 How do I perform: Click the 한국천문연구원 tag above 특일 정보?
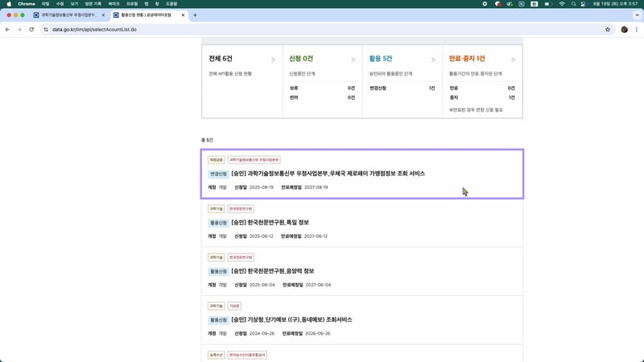click(x=241, y=209)
